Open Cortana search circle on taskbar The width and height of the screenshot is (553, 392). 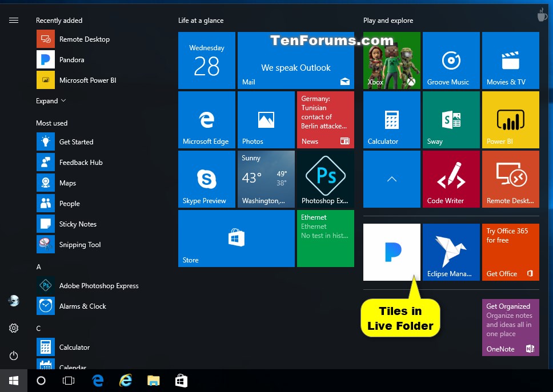[41, 381]
